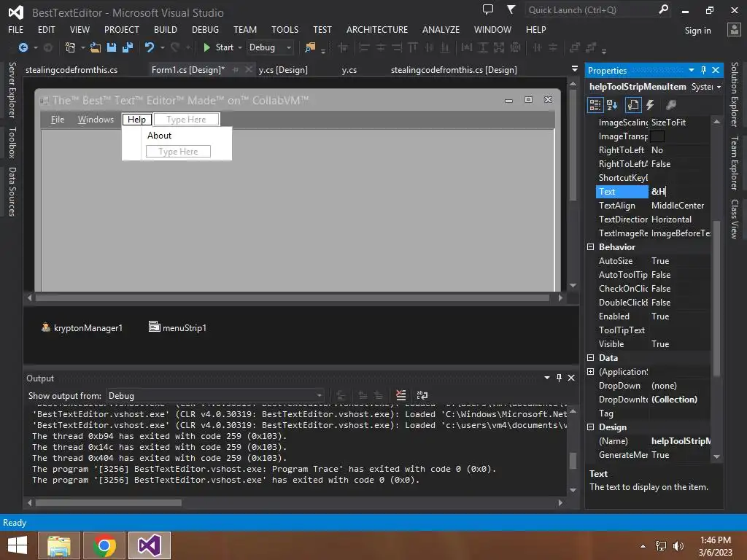Click the Quick Launch search magnifier
Screen dimensions: 747x560
pyautogui.click(x=663, y=9)
